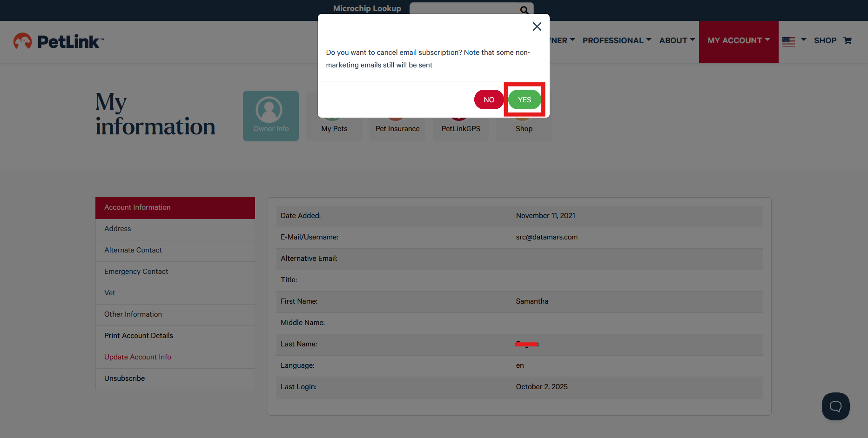Click Print Account Details
Image resolution: width=868 pixels, height=438 pixels.
[175, 336]
